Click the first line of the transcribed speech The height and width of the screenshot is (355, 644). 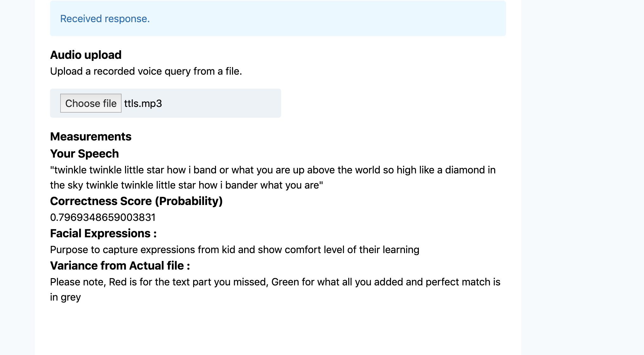273,170
